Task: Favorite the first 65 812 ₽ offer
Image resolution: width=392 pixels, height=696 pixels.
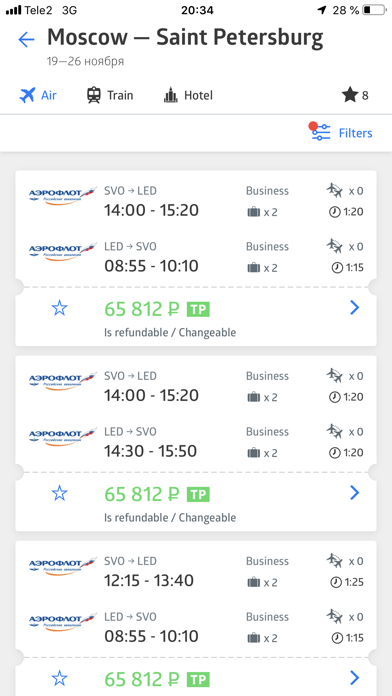Action: (59, 308)
